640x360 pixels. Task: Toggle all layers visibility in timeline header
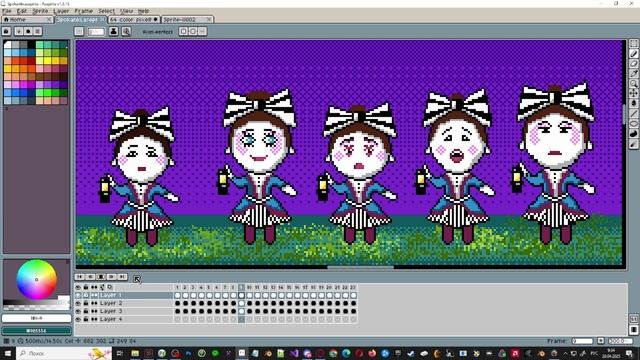(x=78, y=287)
